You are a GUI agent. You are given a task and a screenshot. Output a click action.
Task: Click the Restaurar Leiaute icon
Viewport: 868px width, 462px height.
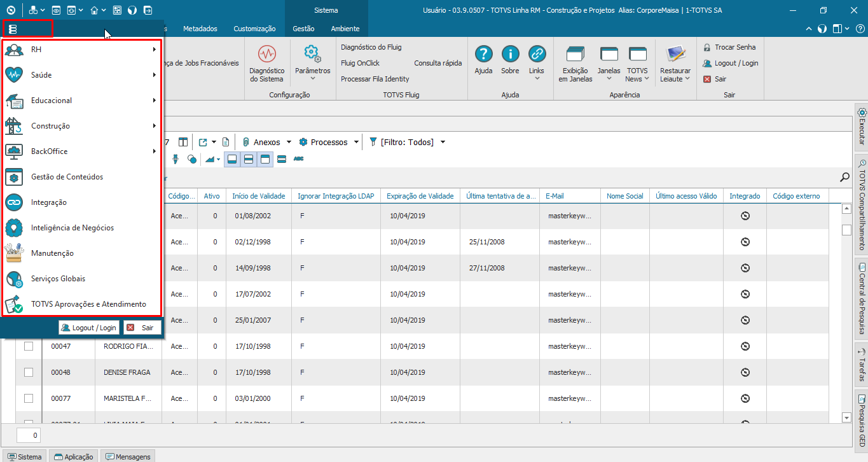(x=675, y=54)
